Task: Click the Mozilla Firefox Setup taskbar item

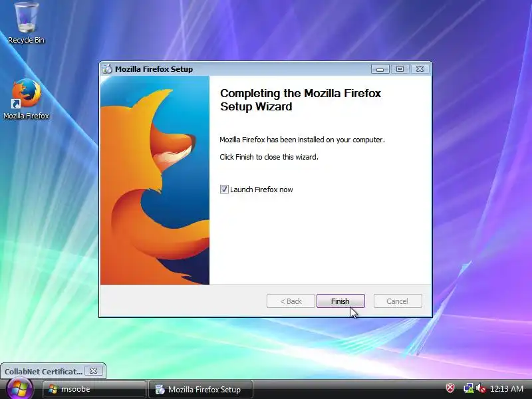Action: point(201,389)
